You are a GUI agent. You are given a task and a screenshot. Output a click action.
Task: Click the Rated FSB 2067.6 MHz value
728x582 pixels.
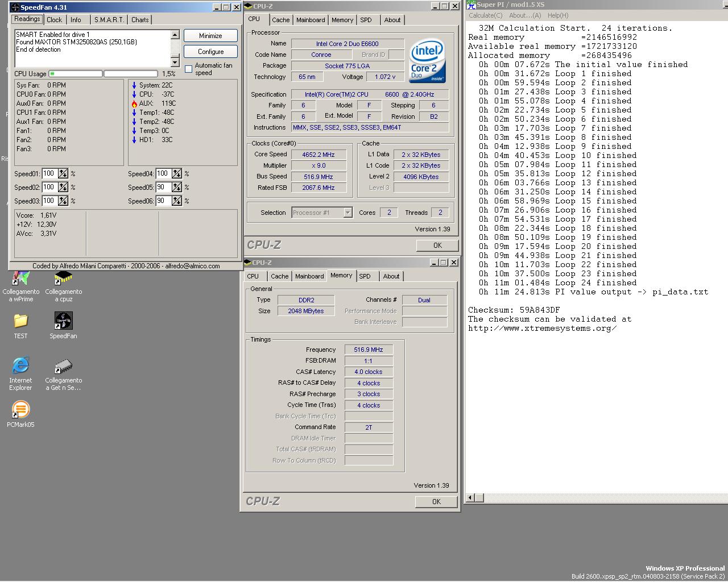click(318, 188)
